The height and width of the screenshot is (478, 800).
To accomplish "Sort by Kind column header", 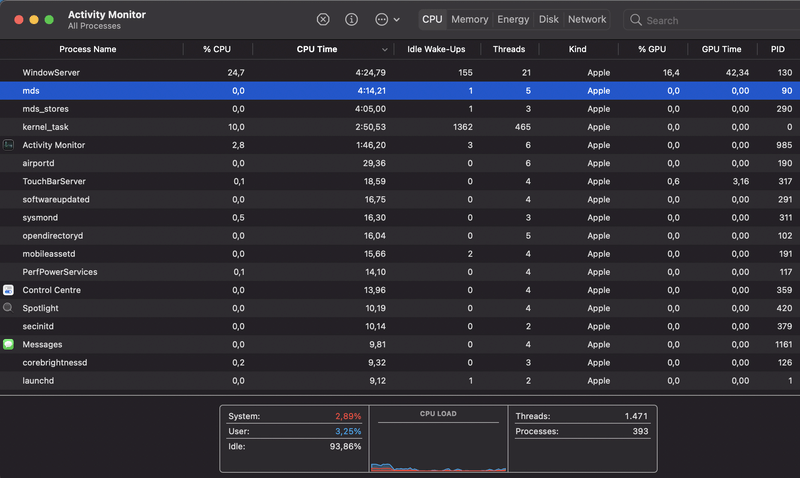I will click(x=578, y=49).
